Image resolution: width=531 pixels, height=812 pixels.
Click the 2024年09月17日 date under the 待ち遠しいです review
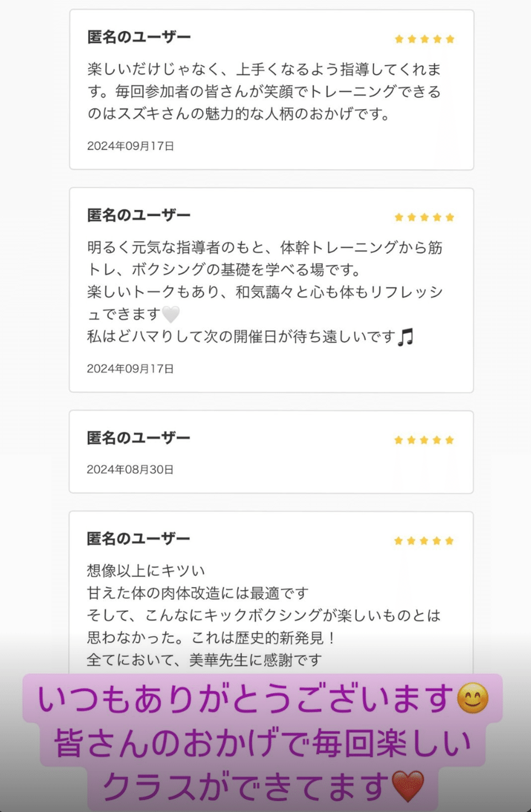pyautogui.click(x=131, y=369)
